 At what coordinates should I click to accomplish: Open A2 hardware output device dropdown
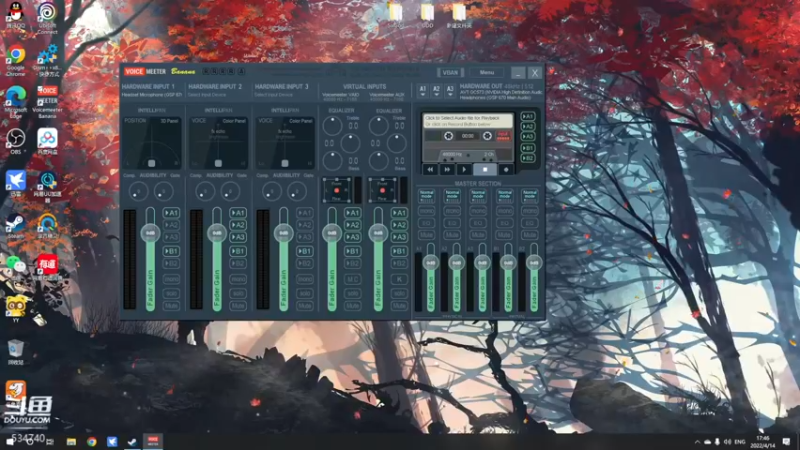[x=436, y=91]
